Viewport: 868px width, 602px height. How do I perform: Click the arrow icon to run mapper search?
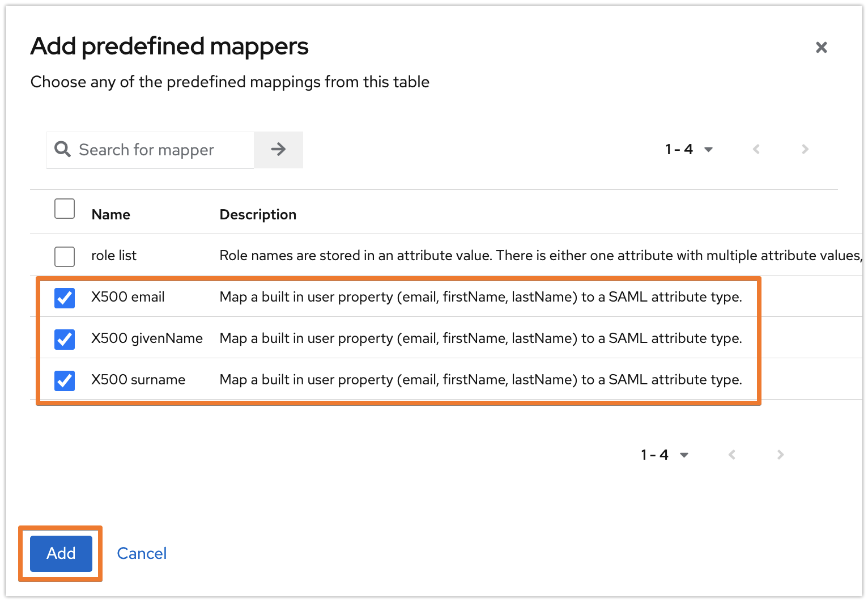pos(278,149)
